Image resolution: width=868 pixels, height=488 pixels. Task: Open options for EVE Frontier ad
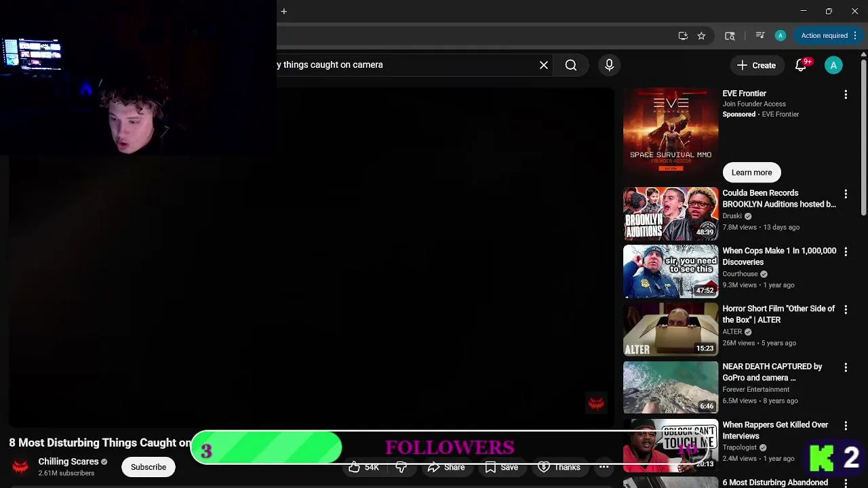846,94
